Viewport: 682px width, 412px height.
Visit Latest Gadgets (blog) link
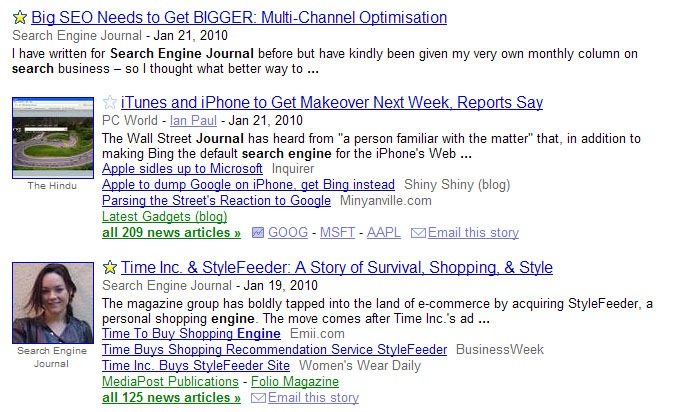pos(164,216)
